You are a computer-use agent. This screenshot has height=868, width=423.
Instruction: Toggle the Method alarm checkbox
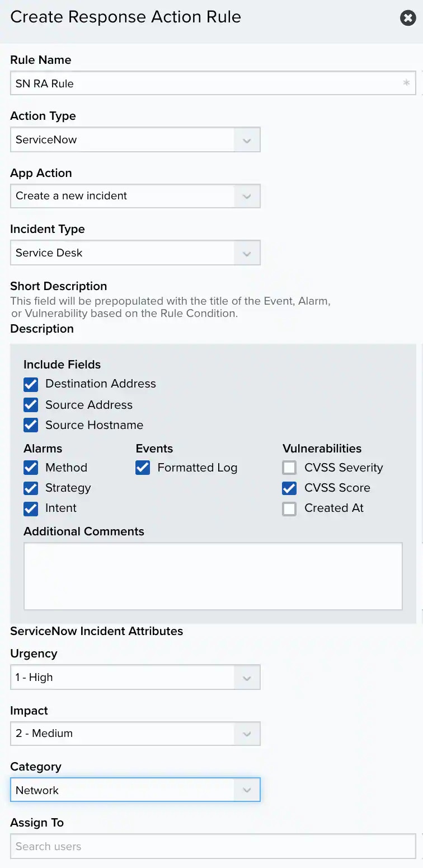point(31,468)
